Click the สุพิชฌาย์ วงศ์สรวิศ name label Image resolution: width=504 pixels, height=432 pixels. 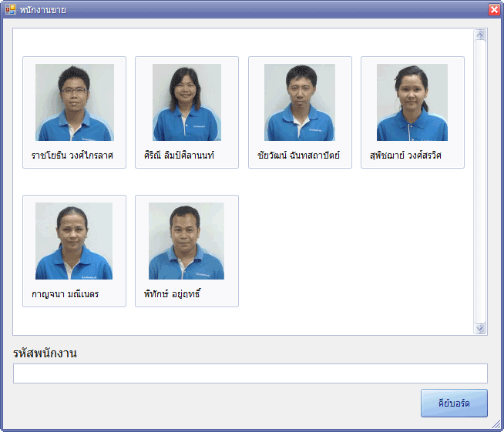(405, 156)
